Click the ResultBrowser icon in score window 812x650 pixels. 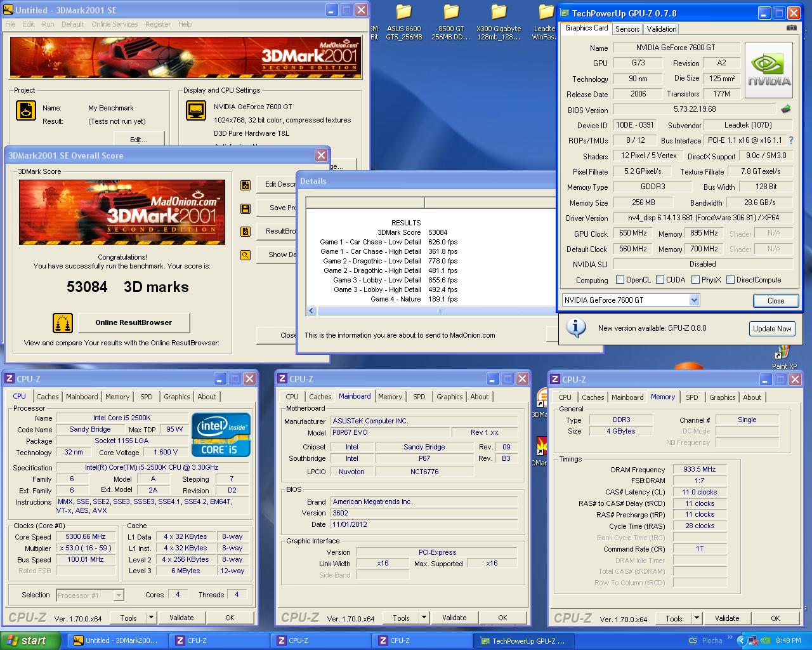pos(246,232)
